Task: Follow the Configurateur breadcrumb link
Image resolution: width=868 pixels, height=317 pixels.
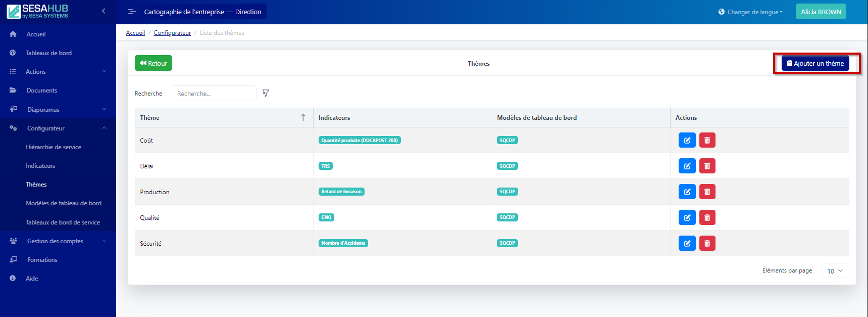Action: tap(172, 33)
